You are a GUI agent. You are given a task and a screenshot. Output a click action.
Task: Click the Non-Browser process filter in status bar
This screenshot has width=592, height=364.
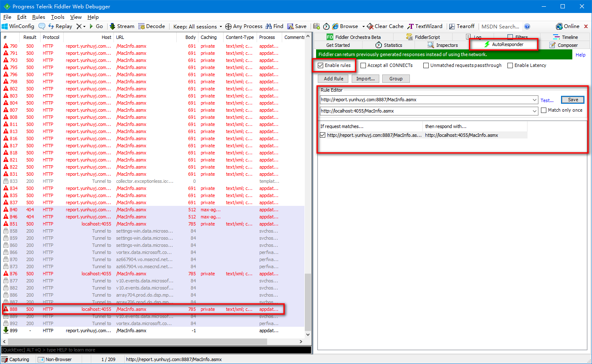(x=55, y=359)
